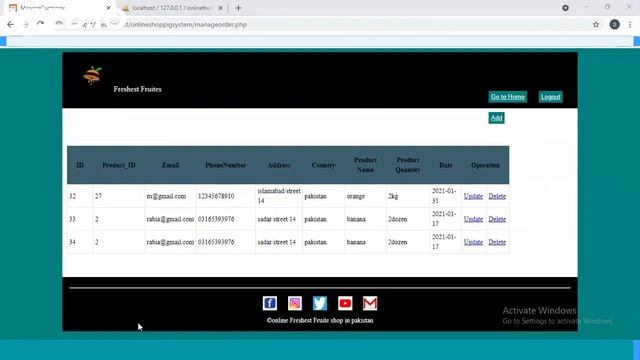Click the PhoneNumber column header
Screen dimensions: 640x360
226,165
